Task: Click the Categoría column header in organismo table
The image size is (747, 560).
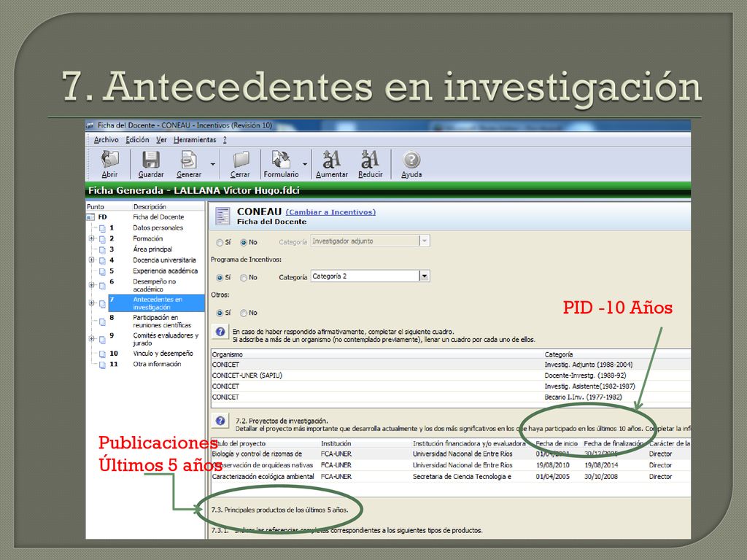Action: [559, 355]
